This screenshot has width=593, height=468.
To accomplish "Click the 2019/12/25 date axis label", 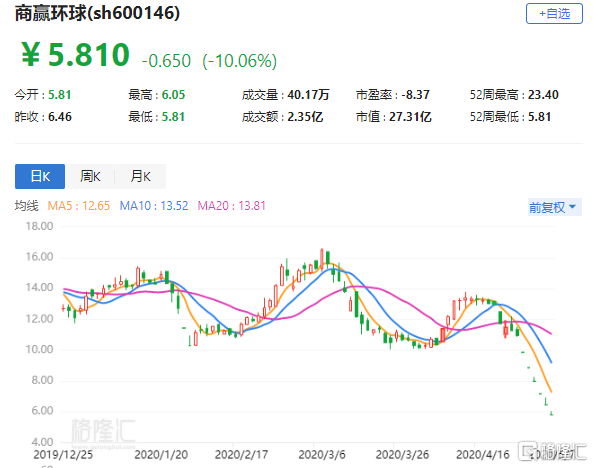I will pos(63,454).
